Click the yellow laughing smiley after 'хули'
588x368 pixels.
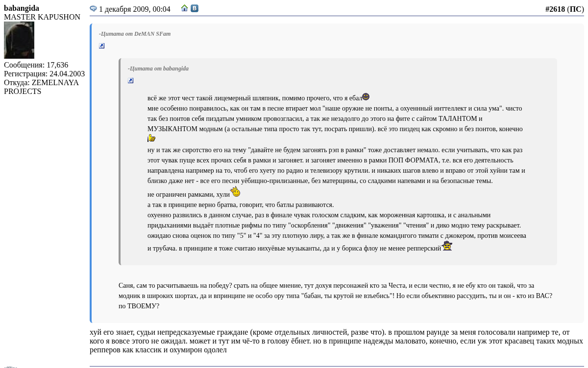pos(235,192)
